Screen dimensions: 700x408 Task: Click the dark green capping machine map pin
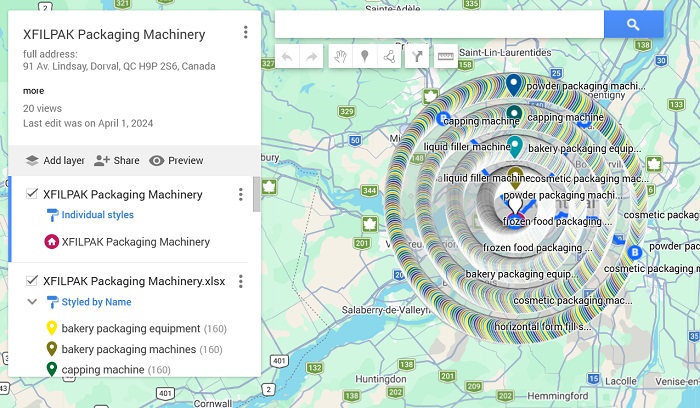[514, 115]
